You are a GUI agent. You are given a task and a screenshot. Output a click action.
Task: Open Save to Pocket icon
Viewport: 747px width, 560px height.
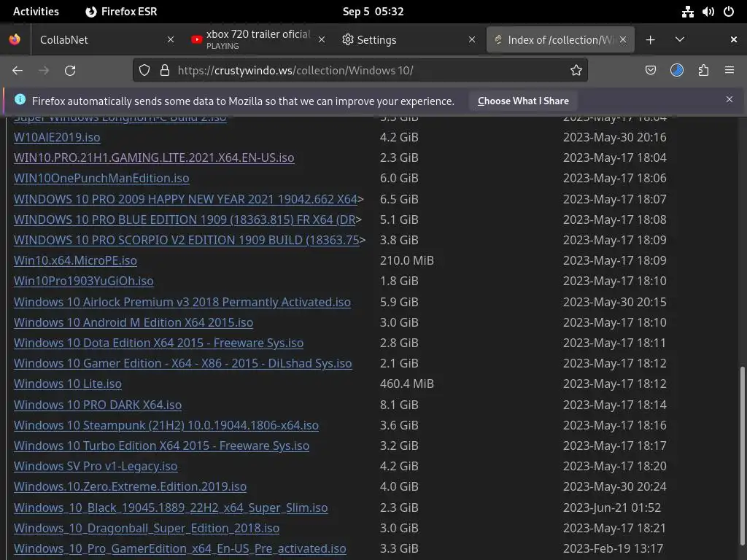tap(650, 71)
